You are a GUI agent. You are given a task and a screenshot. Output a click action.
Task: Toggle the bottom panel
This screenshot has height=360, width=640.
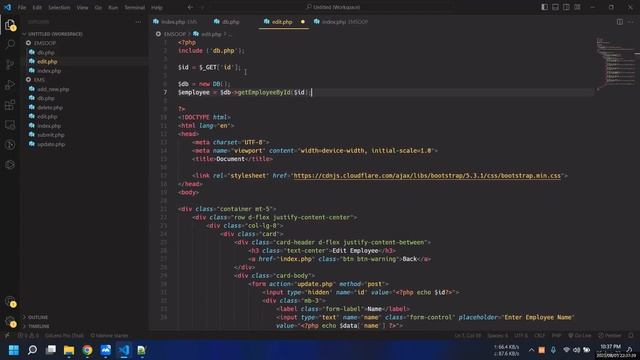556,7
